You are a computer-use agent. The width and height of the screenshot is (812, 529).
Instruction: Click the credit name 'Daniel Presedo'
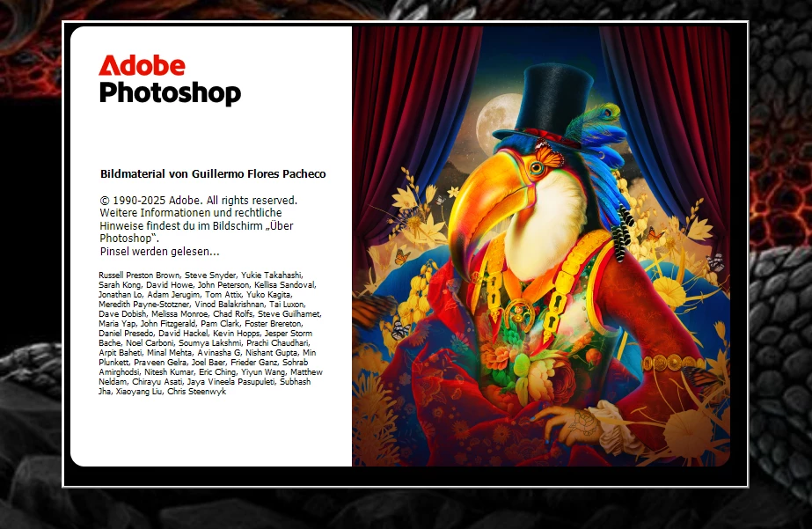pyautogui.click(x=126, y=333)
